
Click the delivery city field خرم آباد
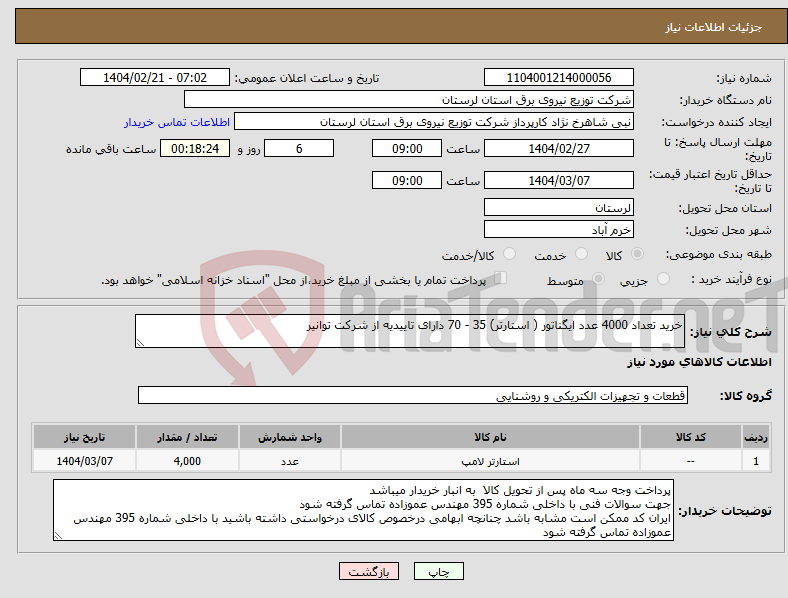click(558, 229)
